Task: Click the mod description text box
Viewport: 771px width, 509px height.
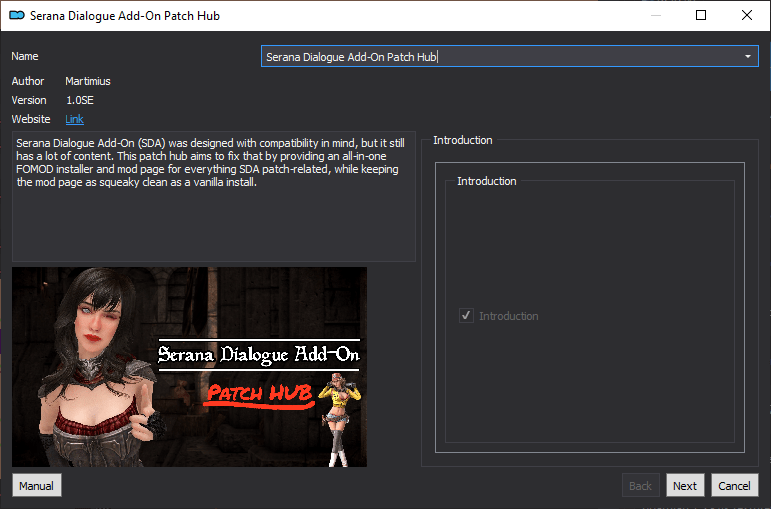Action: click(x=214, y=196)
